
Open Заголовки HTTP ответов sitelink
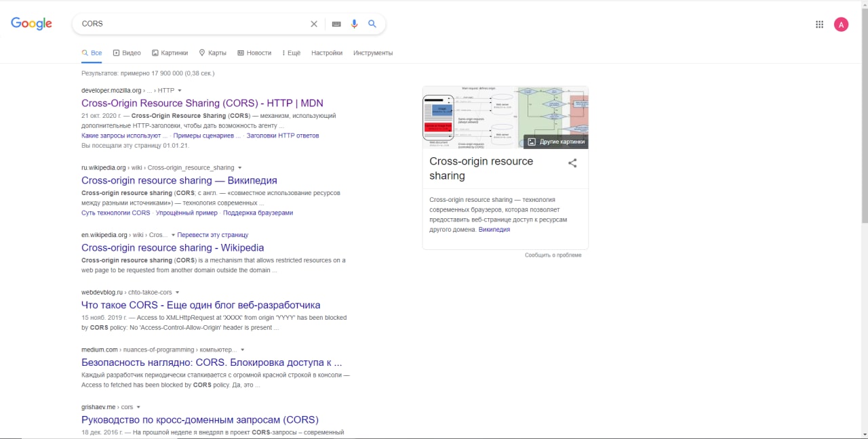click(x=283, y=135)
